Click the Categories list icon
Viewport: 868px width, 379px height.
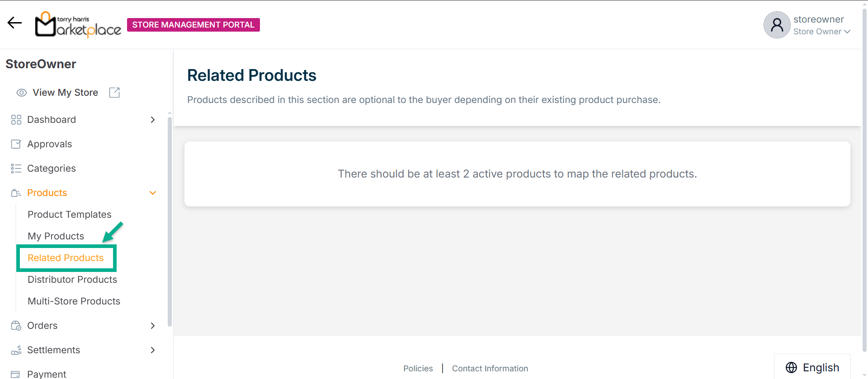coord(16,168)
